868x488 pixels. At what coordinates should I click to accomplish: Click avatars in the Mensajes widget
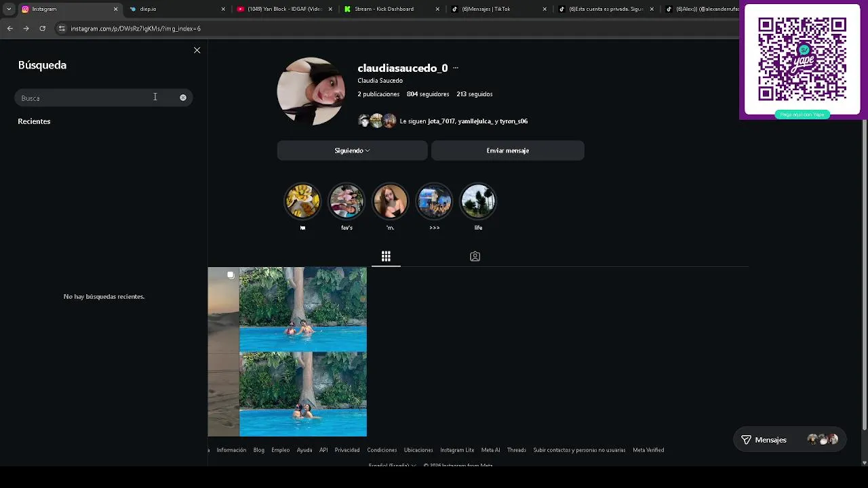(x=823, y=440)
